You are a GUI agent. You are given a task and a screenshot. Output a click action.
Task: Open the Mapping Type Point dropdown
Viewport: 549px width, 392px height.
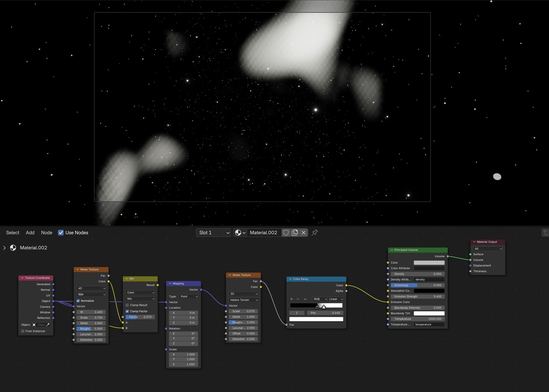coord(189,296)
